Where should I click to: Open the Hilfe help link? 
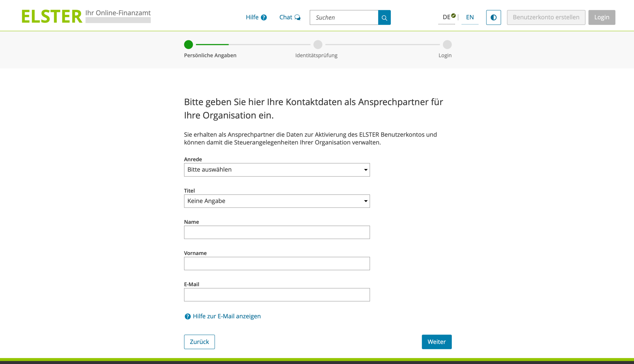click(x=256, y=17)
